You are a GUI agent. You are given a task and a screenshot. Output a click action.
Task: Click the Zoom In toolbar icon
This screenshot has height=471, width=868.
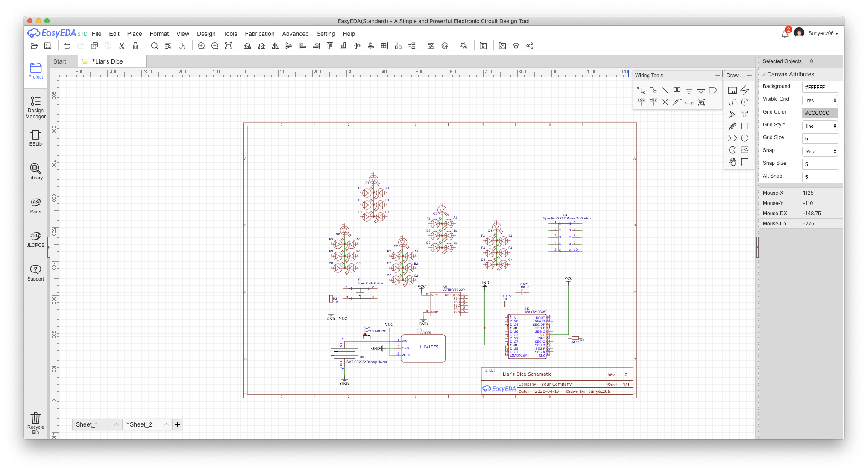point(201,46)
